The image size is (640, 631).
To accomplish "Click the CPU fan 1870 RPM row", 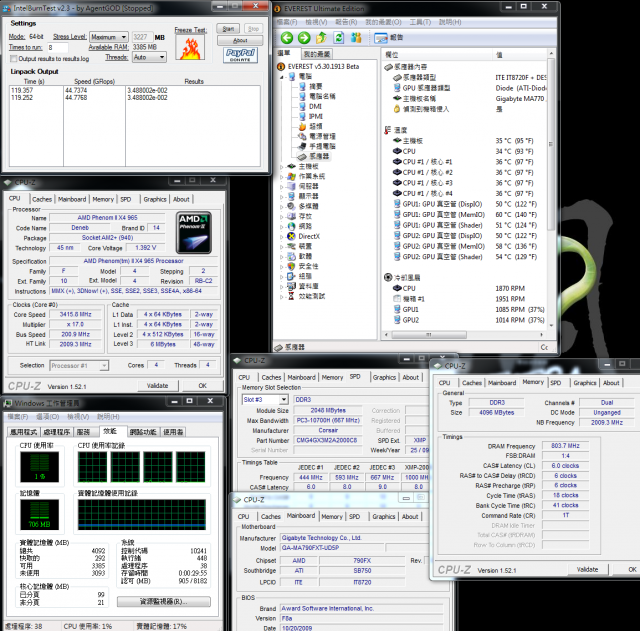I will [467, 288].
